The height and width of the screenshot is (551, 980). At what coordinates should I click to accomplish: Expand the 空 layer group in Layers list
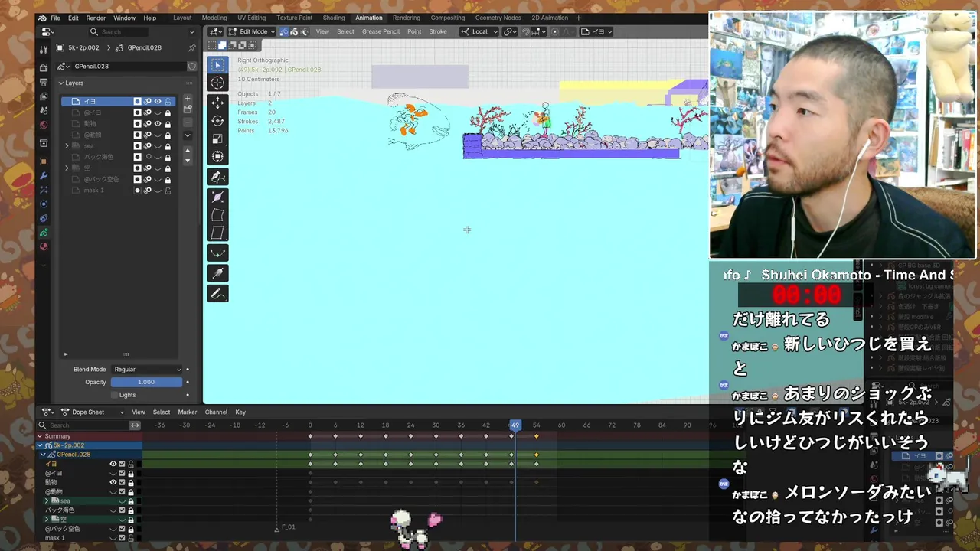click(x=67, y=168)
